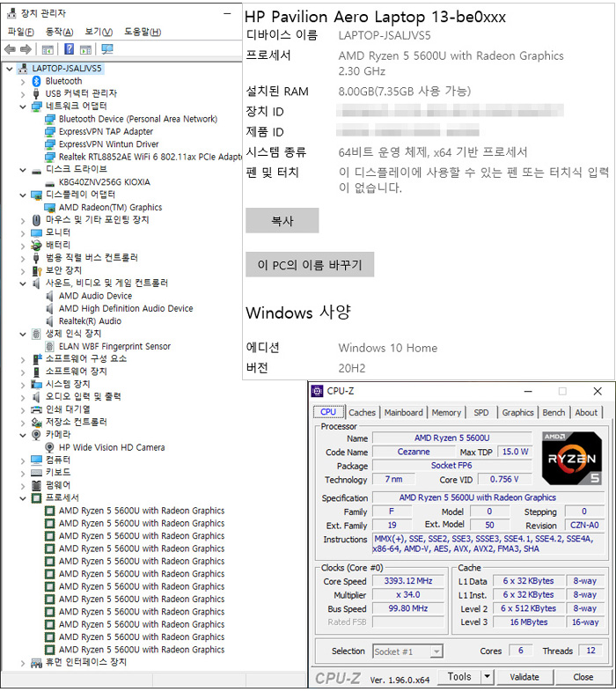Open the 파일(F) menu
616x692 pixels.
[x=21, y=32]
